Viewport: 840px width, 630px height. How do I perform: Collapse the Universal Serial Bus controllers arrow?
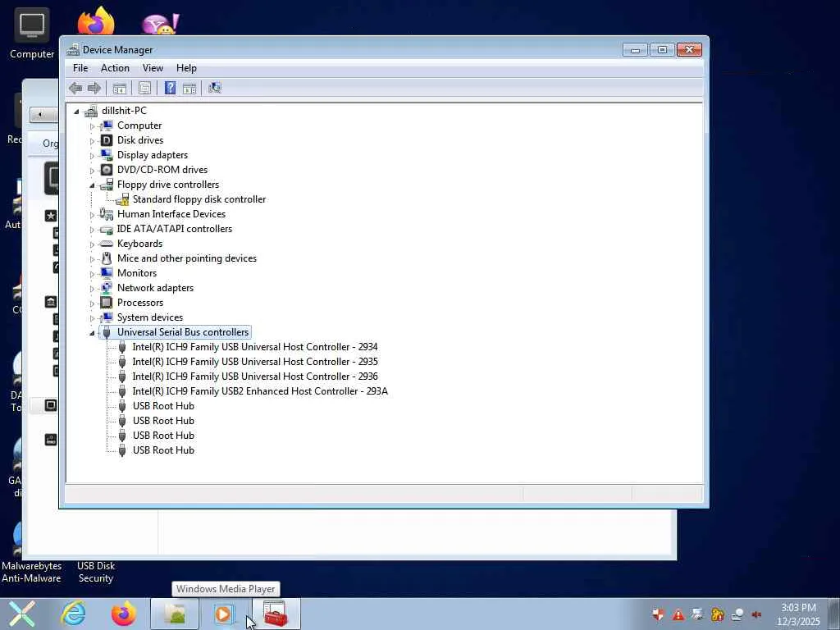tap(92, 333)
